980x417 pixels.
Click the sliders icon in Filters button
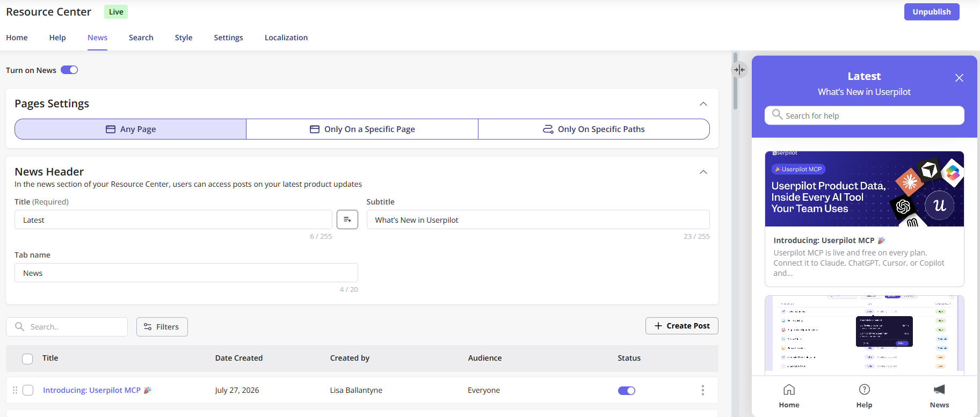pyautogui.click(x=148, y=327)
